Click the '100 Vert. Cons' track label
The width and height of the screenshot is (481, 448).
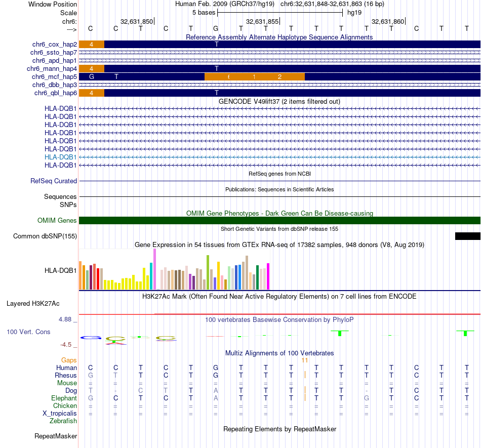coord(28,332)
